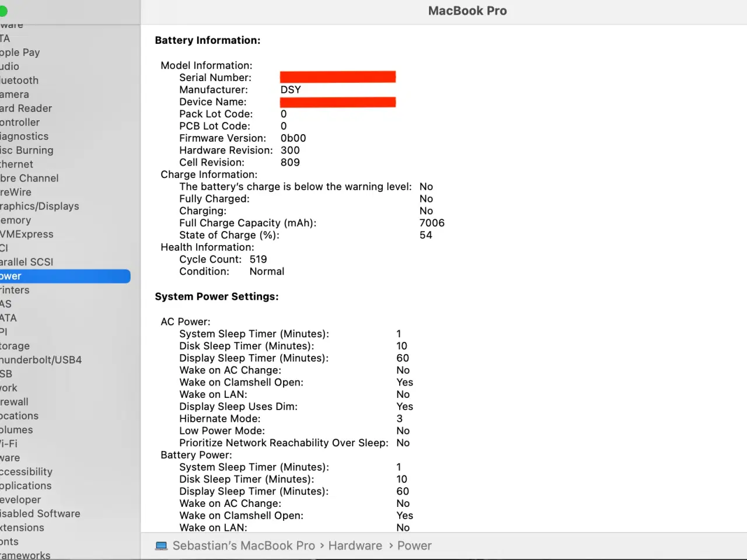Click the AC Power label
The height and width of the screenshot is (560, 747).
[x=186, y=322]
